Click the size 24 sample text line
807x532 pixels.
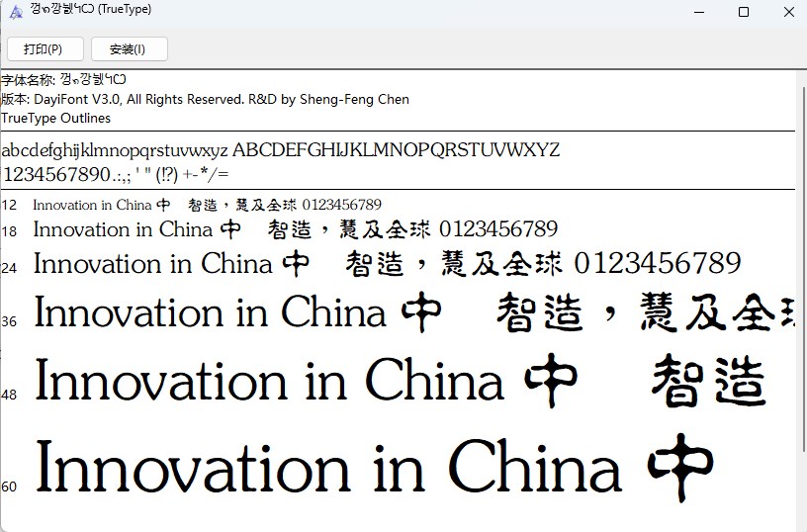[387, 264]
